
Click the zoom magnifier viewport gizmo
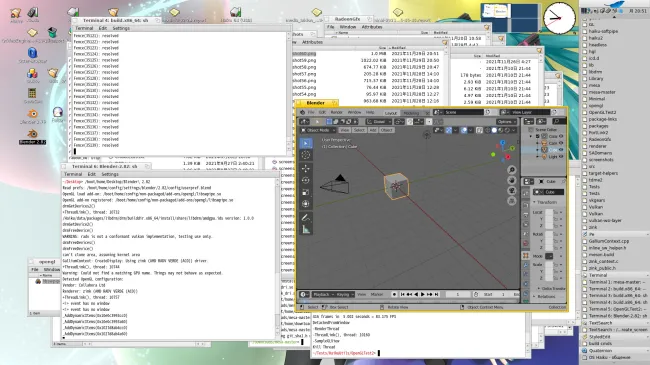coord(512,170)
